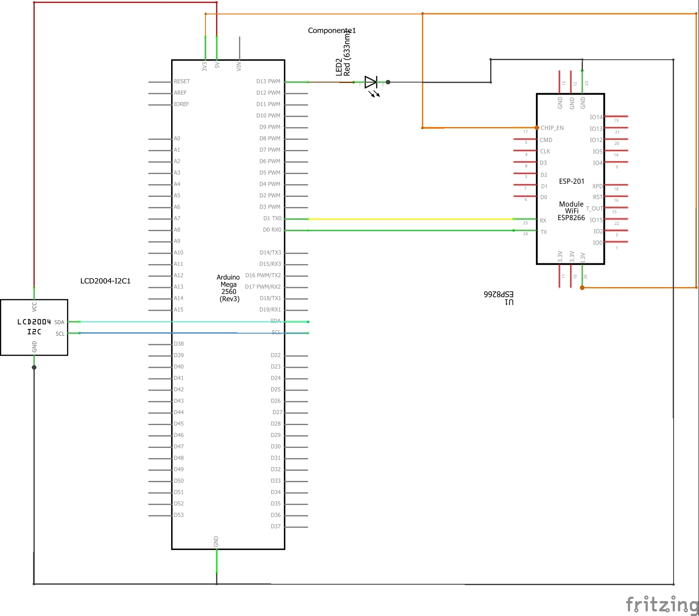699x616 pixels.
Task: Click the LCD2004 I2C component box
Action: [x=34, y=328]
